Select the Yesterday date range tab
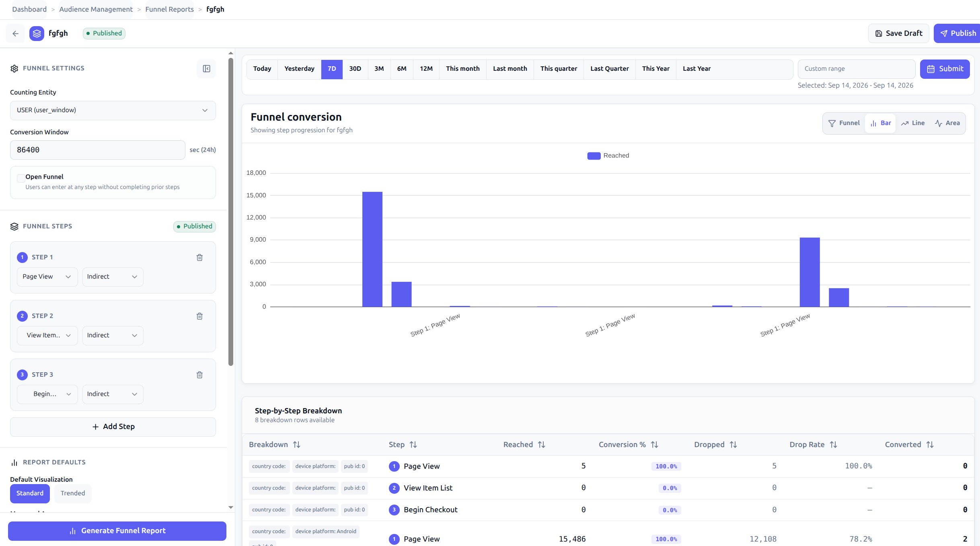 [299, 69]
